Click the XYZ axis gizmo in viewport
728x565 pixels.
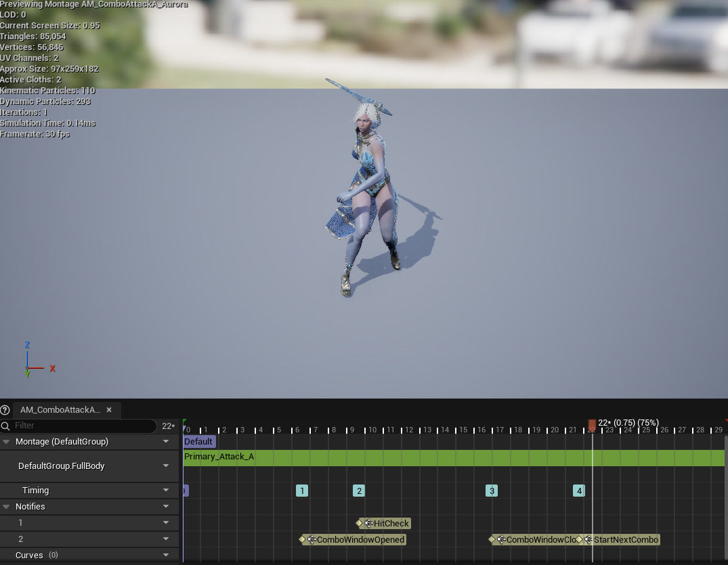[x=38, y=360]
